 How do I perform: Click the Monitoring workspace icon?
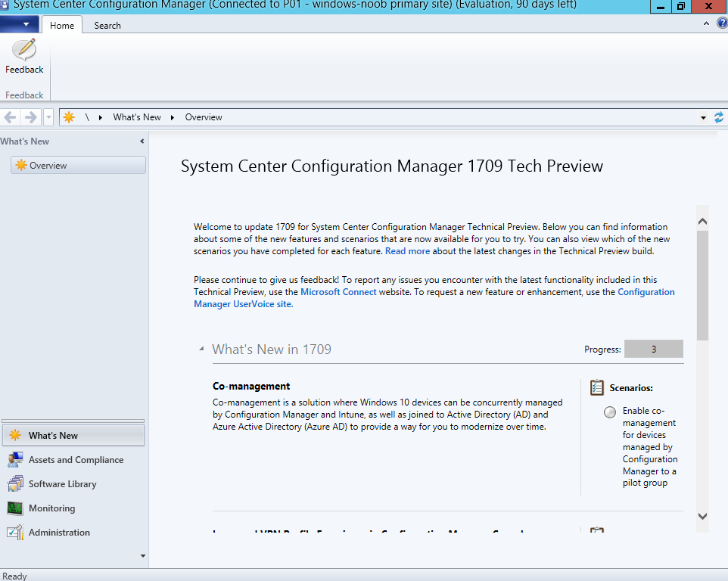tap(15, 508)
